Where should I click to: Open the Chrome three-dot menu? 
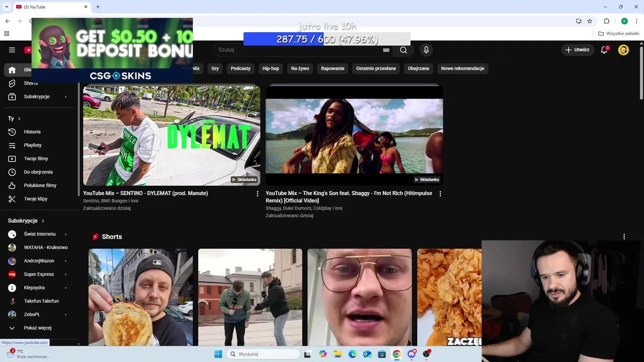point(636,21)
